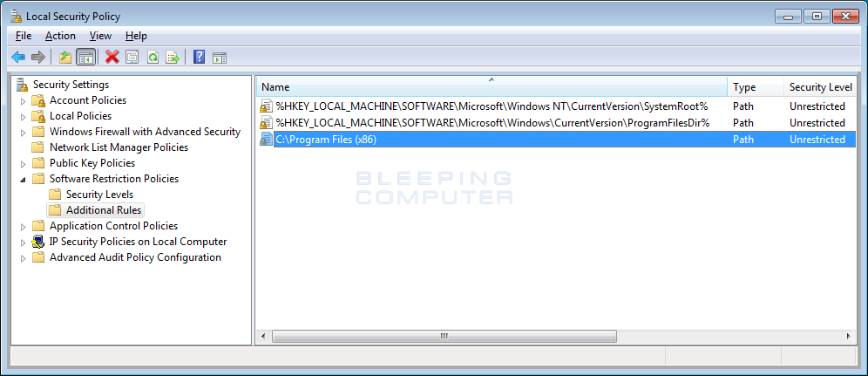Select the ProgramFilesDir registry path rule name
Viewport: 868px width, 376px height.
(492, 122)
